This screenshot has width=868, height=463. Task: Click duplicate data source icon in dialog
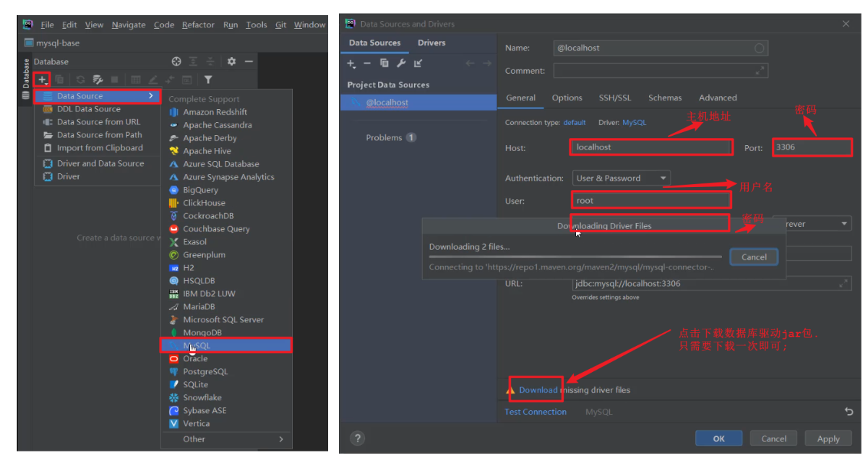point(384,64)
